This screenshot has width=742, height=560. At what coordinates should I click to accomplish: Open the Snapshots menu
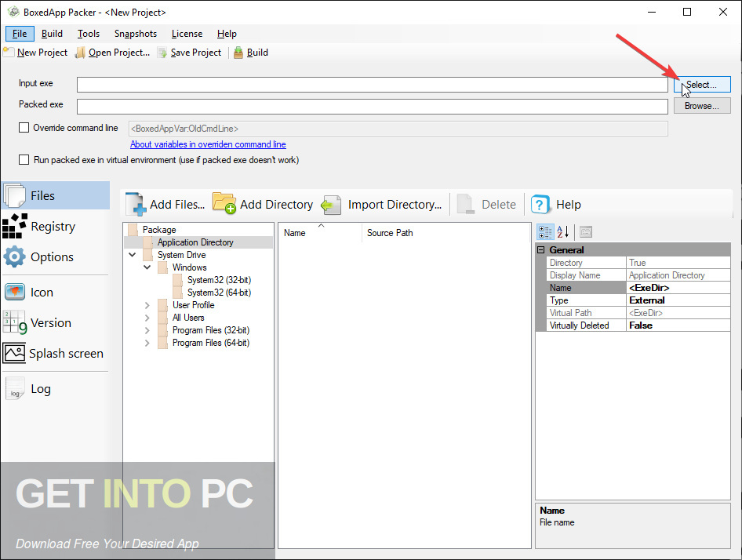tap(136, 34)
